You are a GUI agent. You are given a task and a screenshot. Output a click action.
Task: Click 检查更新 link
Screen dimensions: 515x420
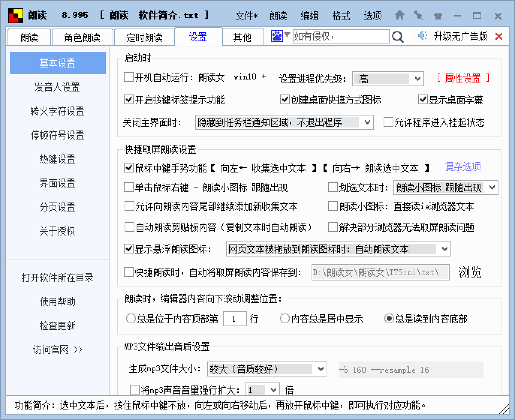pyautogui.click(x=57, y=325)
